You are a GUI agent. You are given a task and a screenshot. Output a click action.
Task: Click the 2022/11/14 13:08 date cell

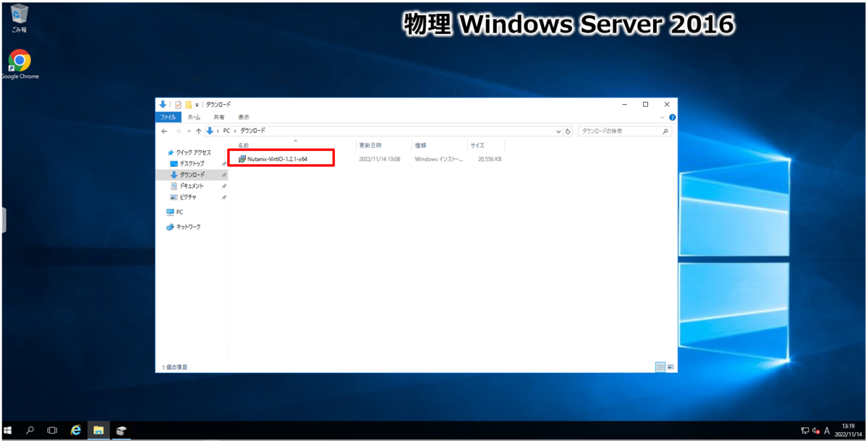coord(380,159)
